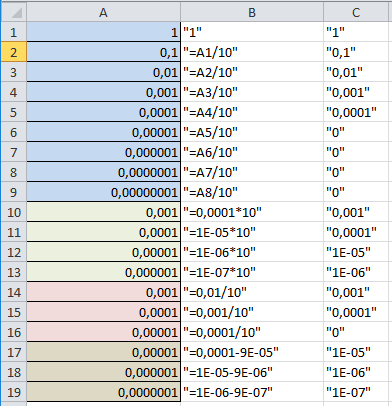The width and height of the screenshot is (392, 406).
Task: Select row 7 header
Action: pyautogui.click(x=14, y=152)
